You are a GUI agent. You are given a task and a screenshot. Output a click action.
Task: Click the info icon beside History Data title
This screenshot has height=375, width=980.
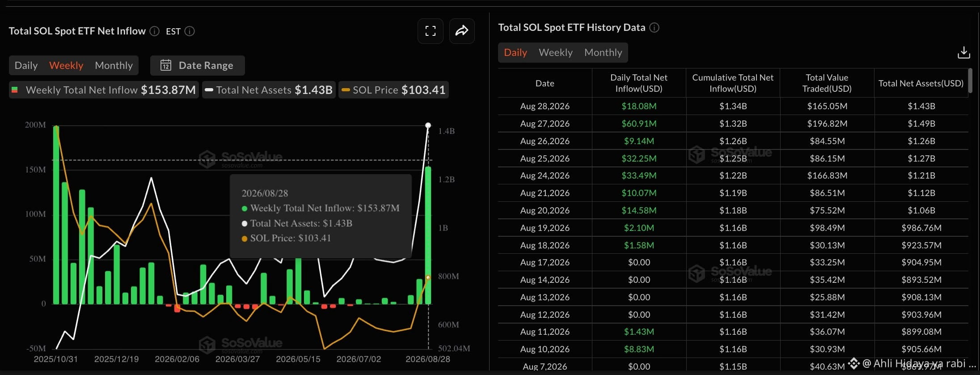pos(654,28)
